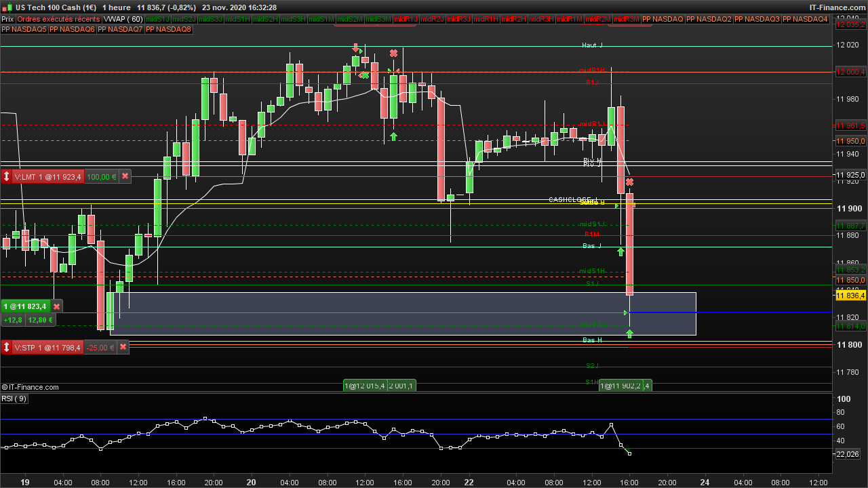Click the US Tech 100 Cash (1€) title
Screen dimensions: 868x488
pos(56,7)
